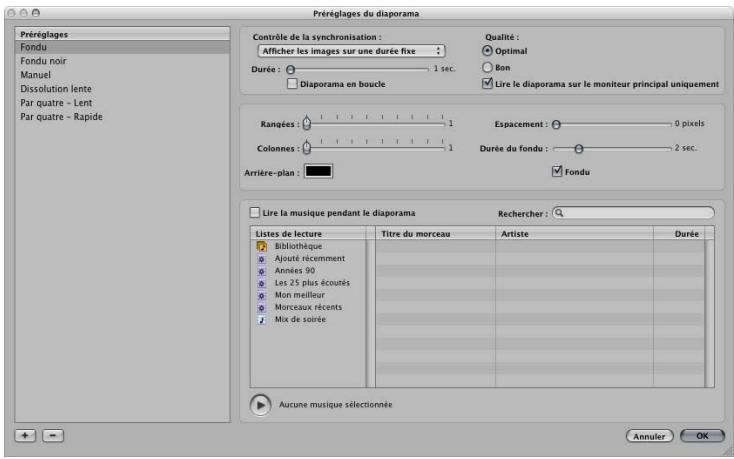Click the Durée du fondu slider handle

579,149
